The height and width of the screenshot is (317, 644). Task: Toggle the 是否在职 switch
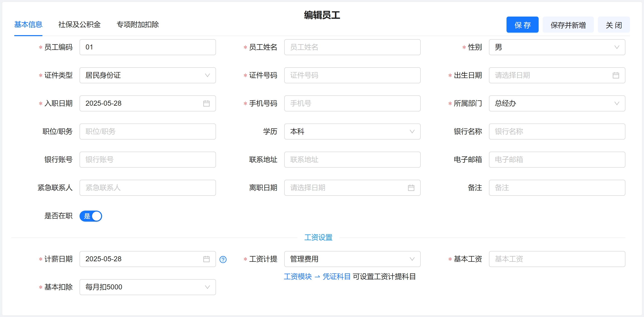coord(91,216)
